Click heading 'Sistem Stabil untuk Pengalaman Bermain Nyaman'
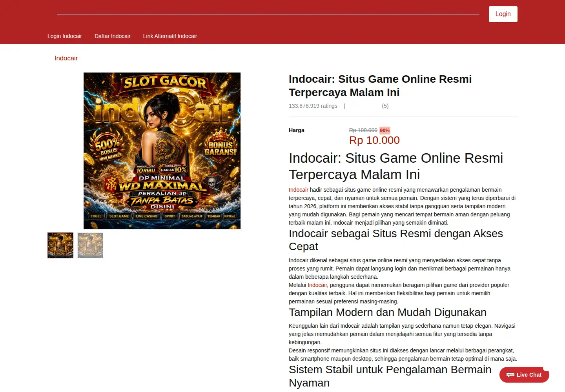565x392 pixels. click(390, 376)
